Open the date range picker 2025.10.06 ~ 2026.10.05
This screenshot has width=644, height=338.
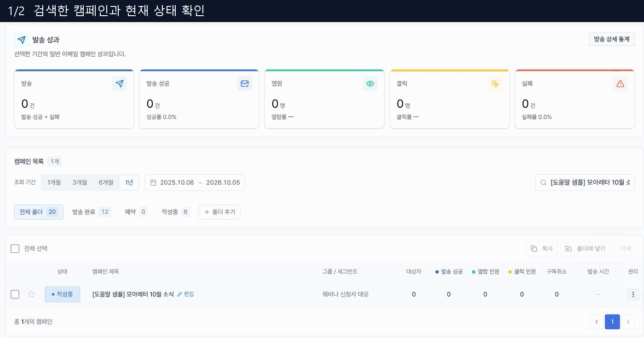coord(195,182)
